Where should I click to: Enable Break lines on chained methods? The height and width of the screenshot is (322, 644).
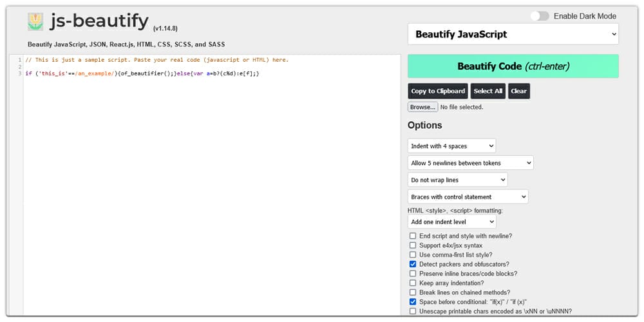(x=413, y=292)
